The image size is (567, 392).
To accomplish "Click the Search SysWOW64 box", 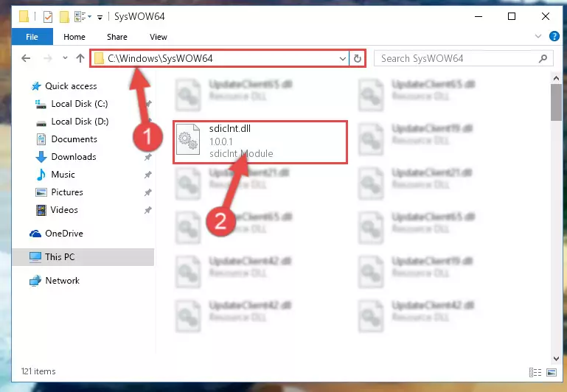I will pyautogui.click(x=463, y=58).
